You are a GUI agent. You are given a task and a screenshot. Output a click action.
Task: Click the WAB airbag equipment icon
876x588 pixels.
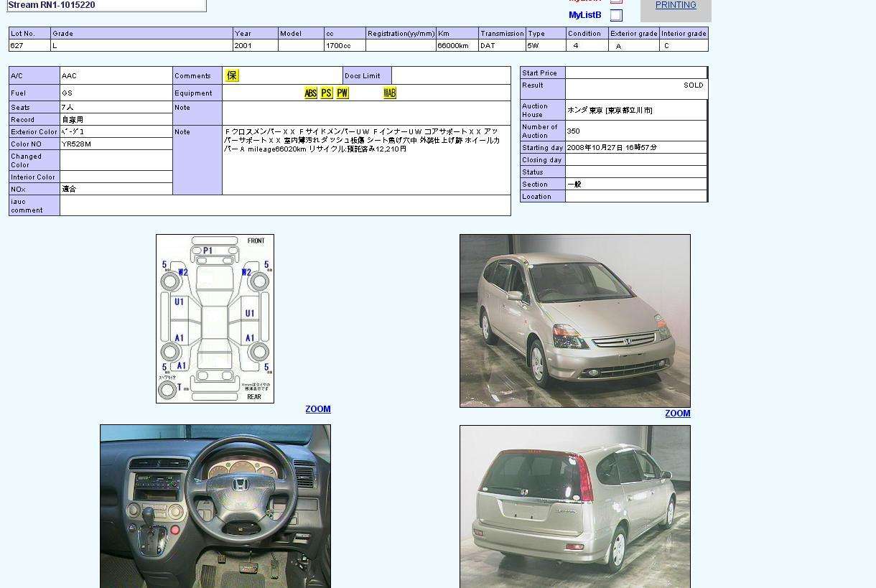(390, 93)
